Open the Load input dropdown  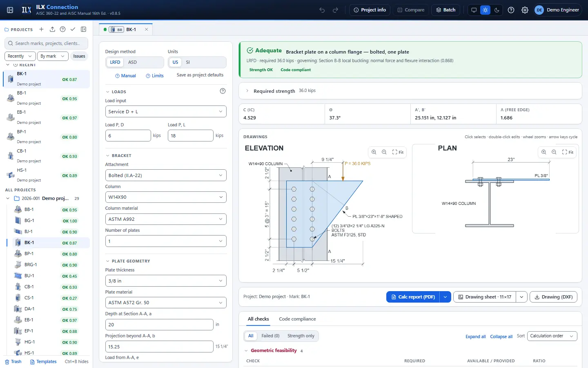166,112
